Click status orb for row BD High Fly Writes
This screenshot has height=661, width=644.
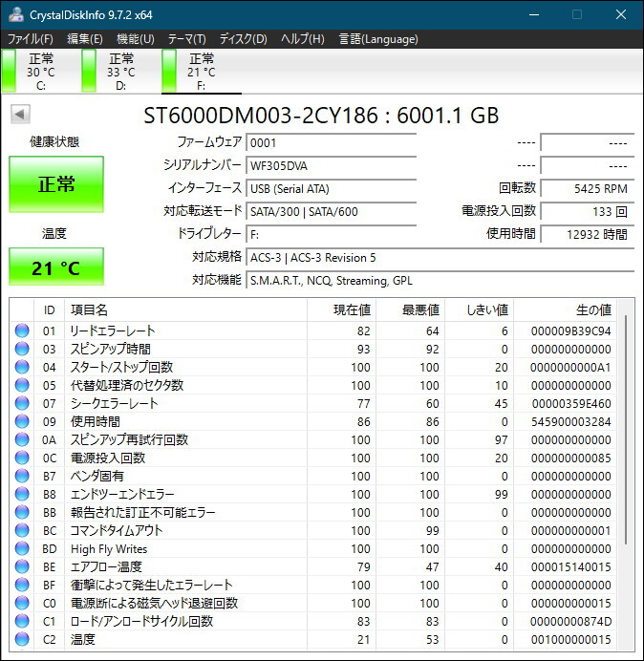click(x=22, y=548)
